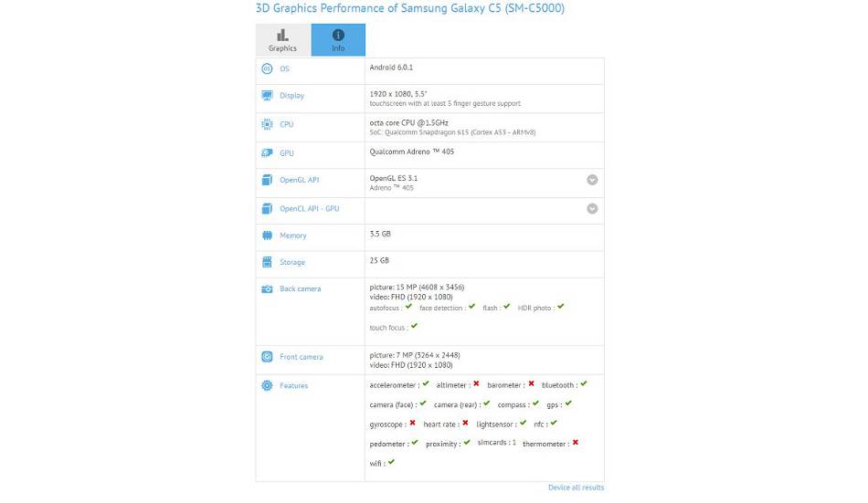Click the Qualcomm Snapdragon 615 SoC text
This screenshot has height=503, width=868.
(452, 132)
